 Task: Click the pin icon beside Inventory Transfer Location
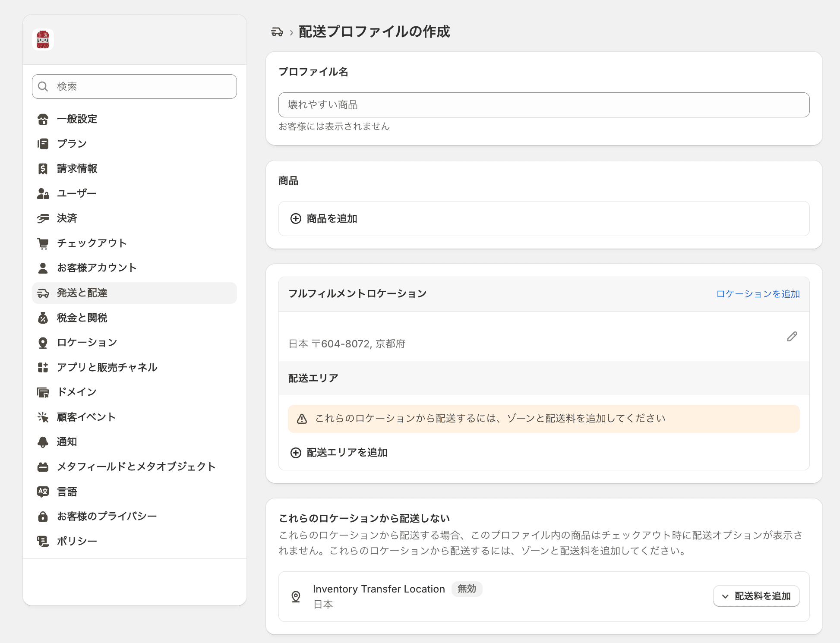(296, 596)
